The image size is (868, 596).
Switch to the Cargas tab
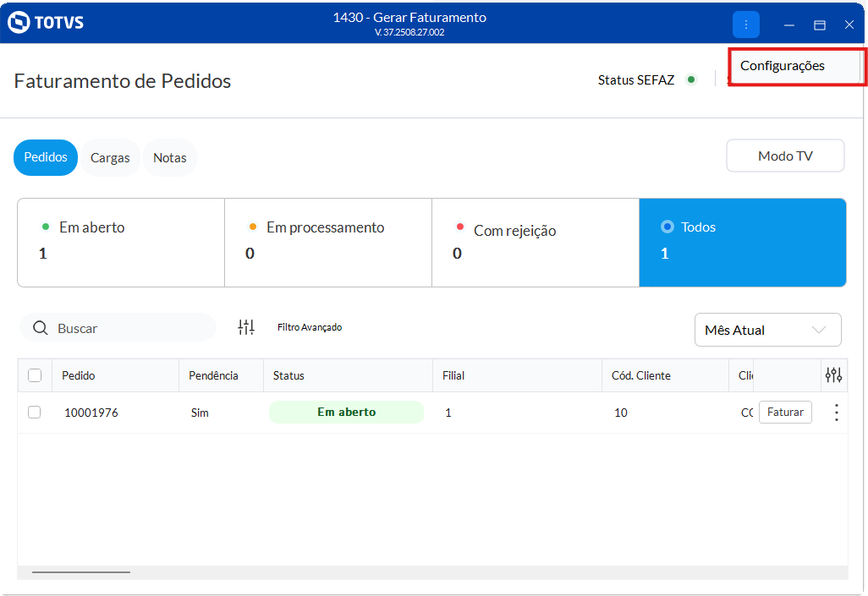coord(110,158)
